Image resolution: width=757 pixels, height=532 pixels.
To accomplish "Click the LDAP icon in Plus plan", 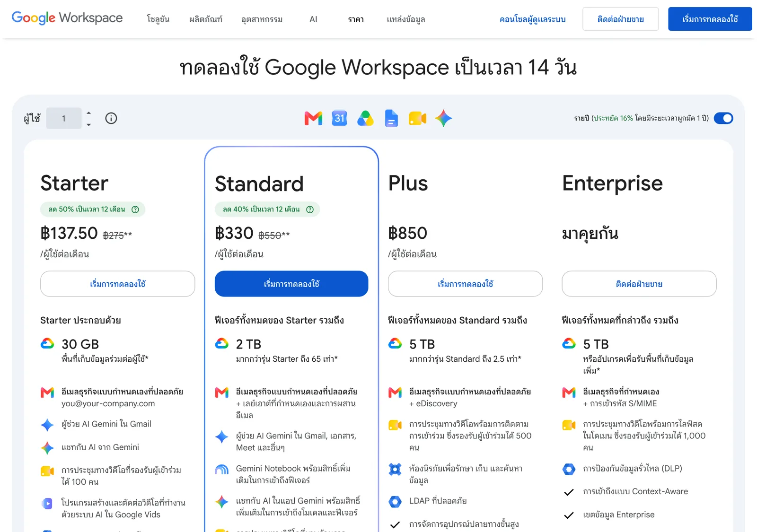I will click(x=395, y=501).
